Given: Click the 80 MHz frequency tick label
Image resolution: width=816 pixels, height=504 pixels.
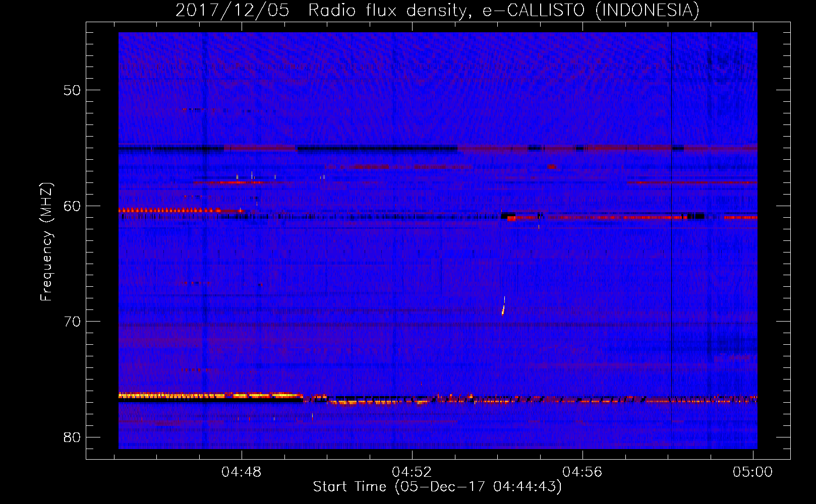Looking at the screenshot, I should tap(73, 437).
